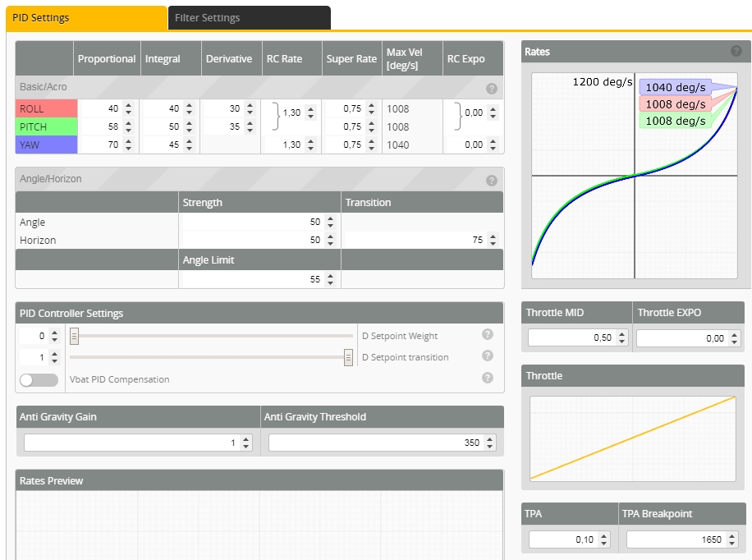Show help for Vbat PID Compensation

click(x=488, y=378)
